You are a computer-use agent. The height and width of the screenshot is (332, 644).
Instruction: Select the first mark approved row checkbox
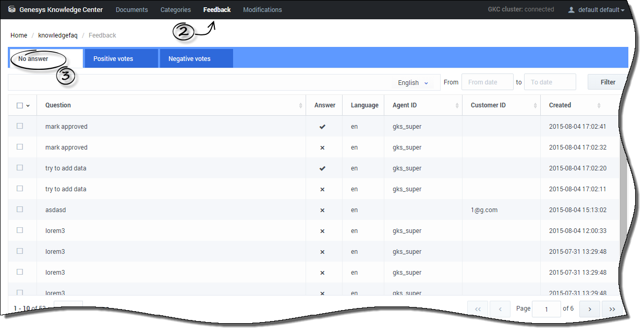pos(20,126)
